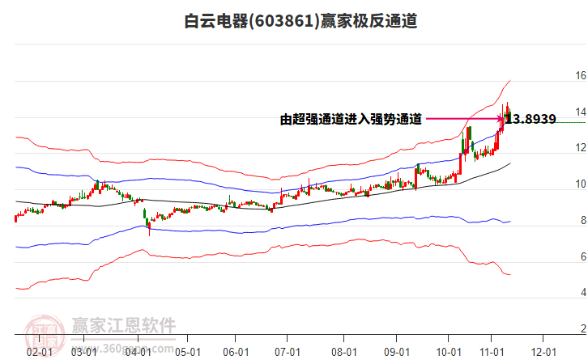
Task: Click the 10-01 date label
Action: pyautogui.click(x=449, y=352)
